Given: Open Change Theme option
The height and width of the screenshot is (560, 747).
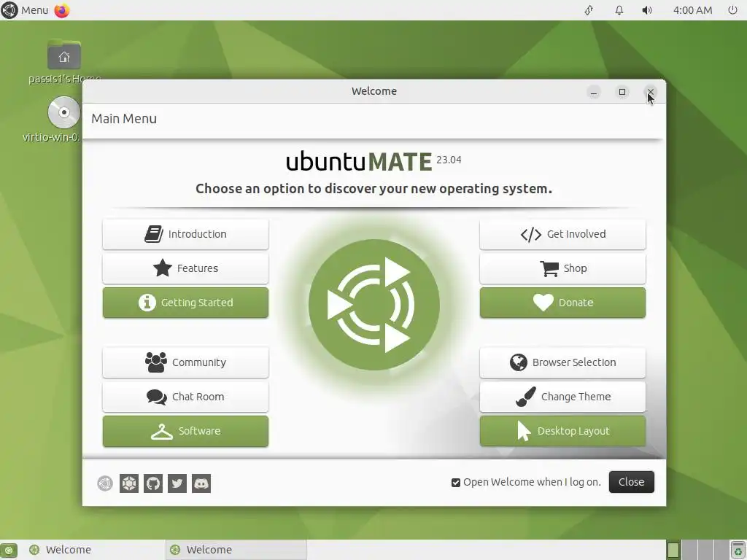Looking at the screenshot, I should [562, 397].
